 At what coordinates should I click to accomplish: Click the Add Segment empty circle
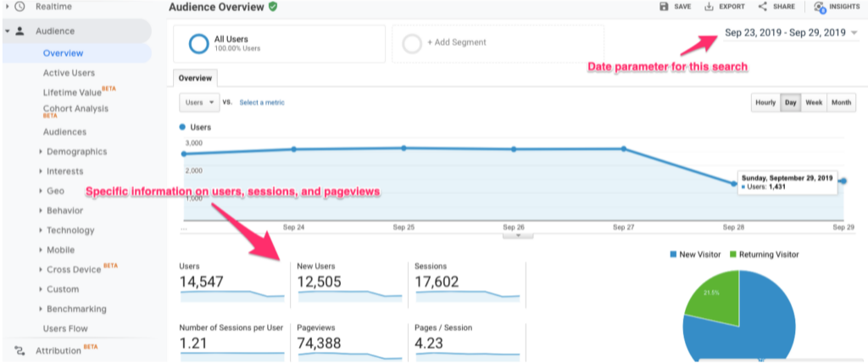[x=412, y=44]
